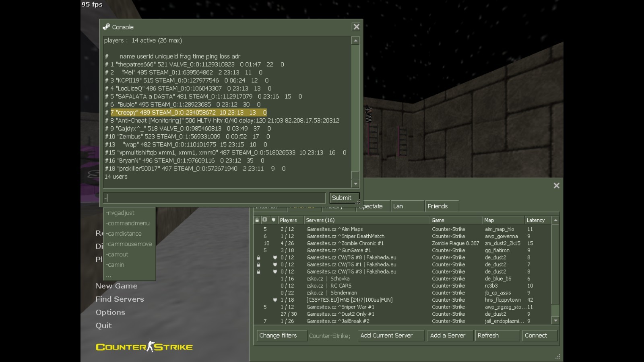Click lock icon on Gamesites.cz CW/TG #1 row

point(258,265)
